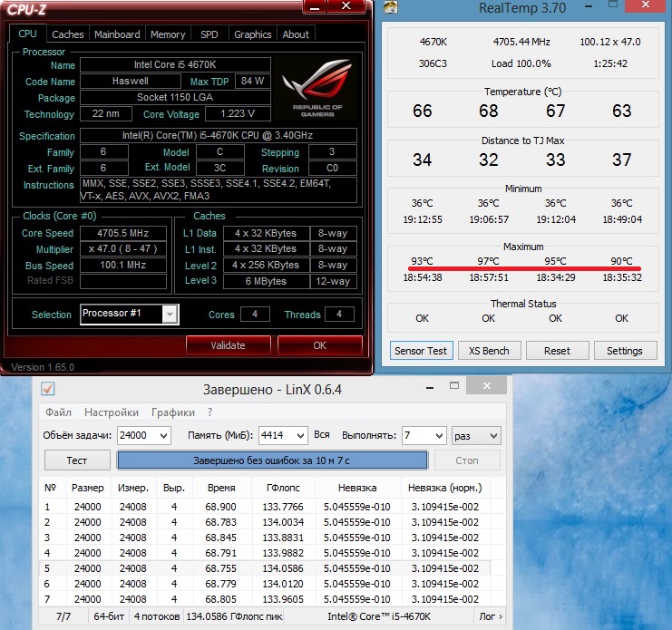Click the RealTemp application icon

[391, 7]
